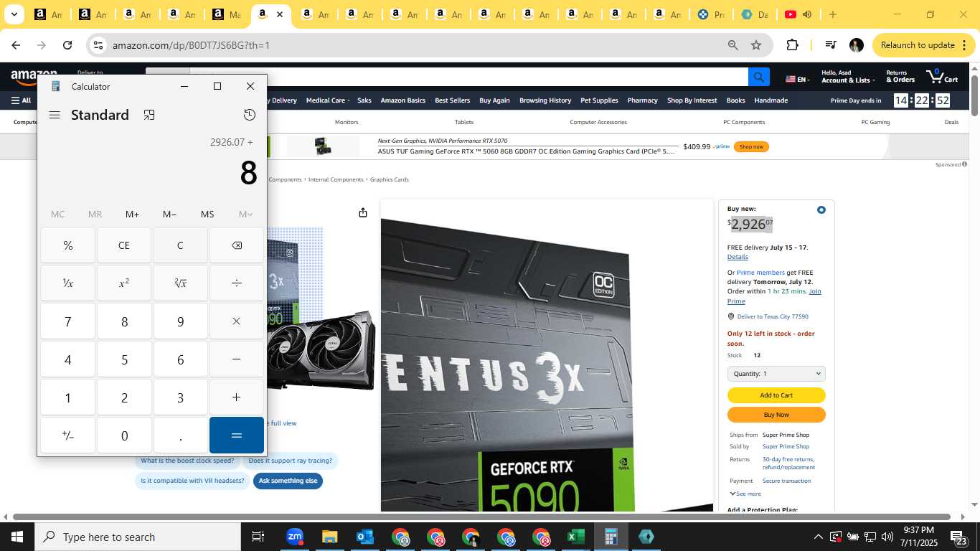The image size is (980, 551).
Task: Click the MS memory store button
Action: (x=207, y=214)
